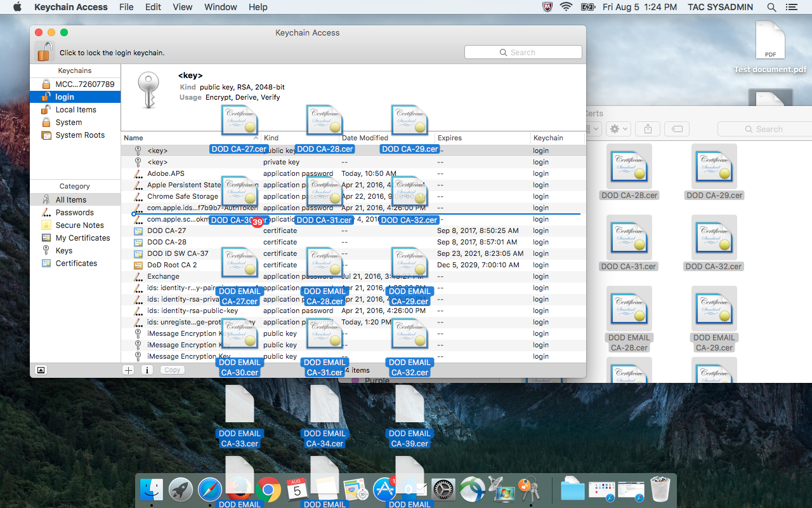This screenshot has width=812, height=508.
Task: Click the Finder window search field
Action: 765,129
